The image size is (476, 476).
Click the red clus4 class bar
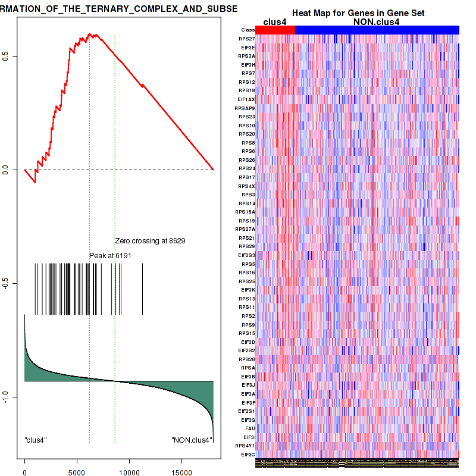click(x=275, y=30)
